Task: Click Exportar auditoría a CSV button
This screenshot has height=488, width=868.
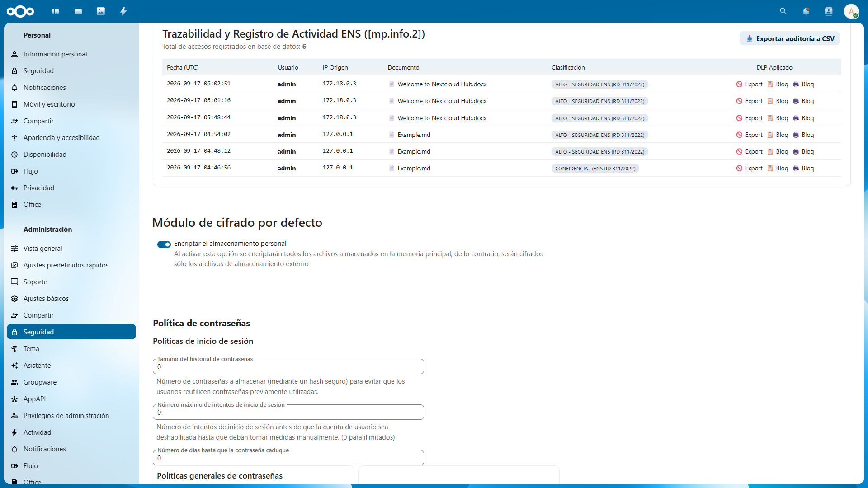Action: [790, 39]
